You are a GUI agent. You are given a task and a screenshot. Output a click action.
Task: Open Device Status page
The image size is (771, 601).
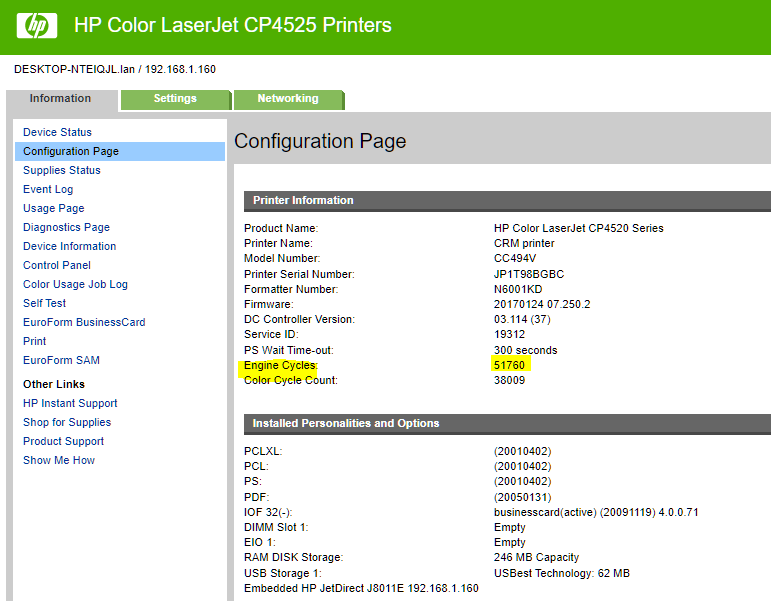click(x=57, y=132)
